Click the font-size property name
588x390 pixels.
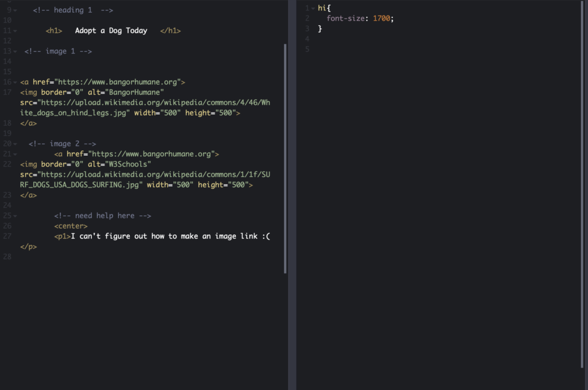pyautogui.click(x=346, y=18)
